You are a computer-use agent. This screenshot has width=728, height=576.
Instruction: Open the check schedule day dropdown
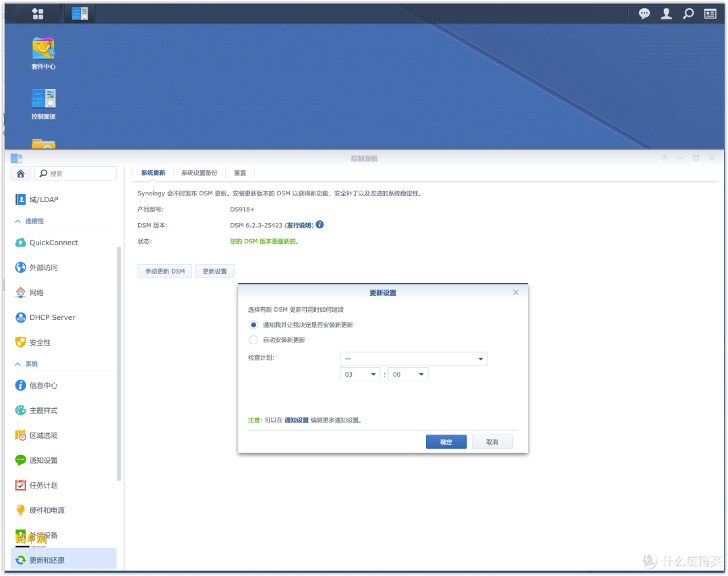pos(414,359)
